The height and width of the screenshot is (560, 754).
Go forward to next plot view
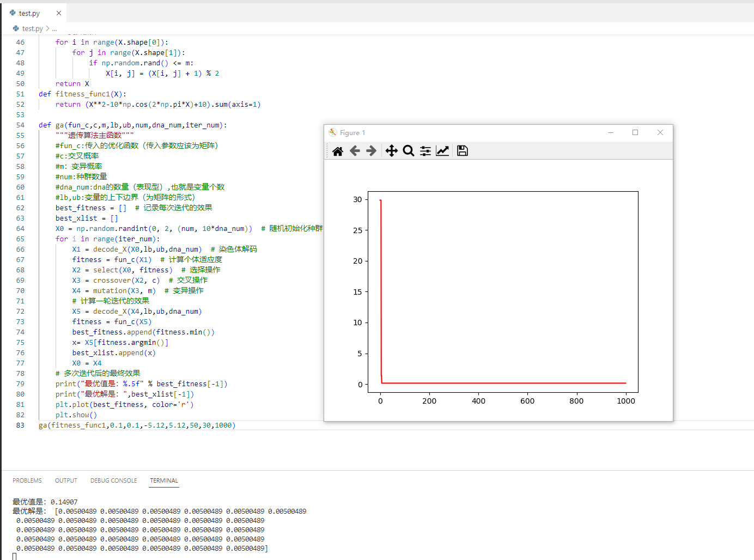(372, 151)
